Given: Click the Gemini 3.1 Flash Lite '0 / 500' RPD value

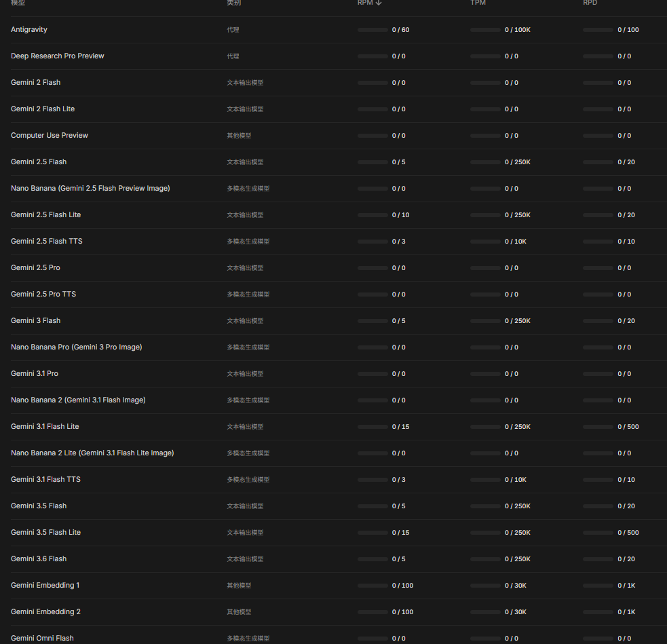Looking at the screenshot, I should click(628, 427).
